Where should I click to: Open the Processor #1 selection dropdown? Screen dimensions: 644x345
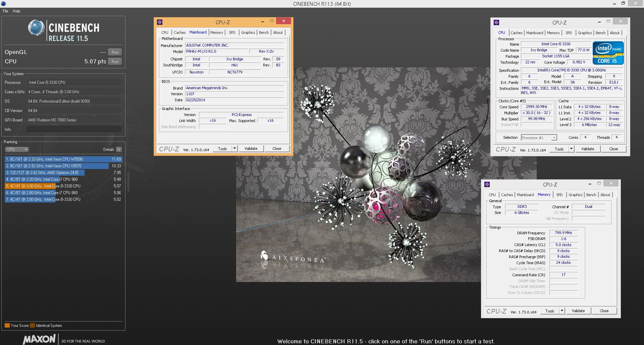click(539, 138)
